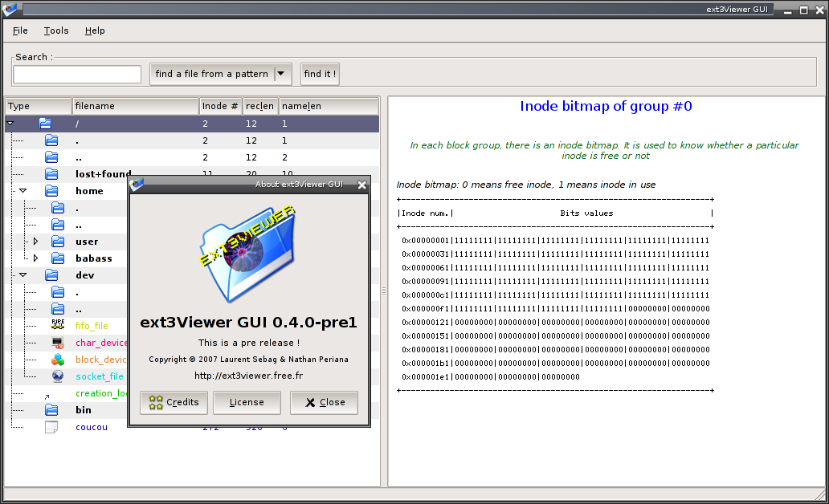This screenshot has height=504, width=829.
Task: Click the Close button in About dialog
Action: (x=324, y=403)
